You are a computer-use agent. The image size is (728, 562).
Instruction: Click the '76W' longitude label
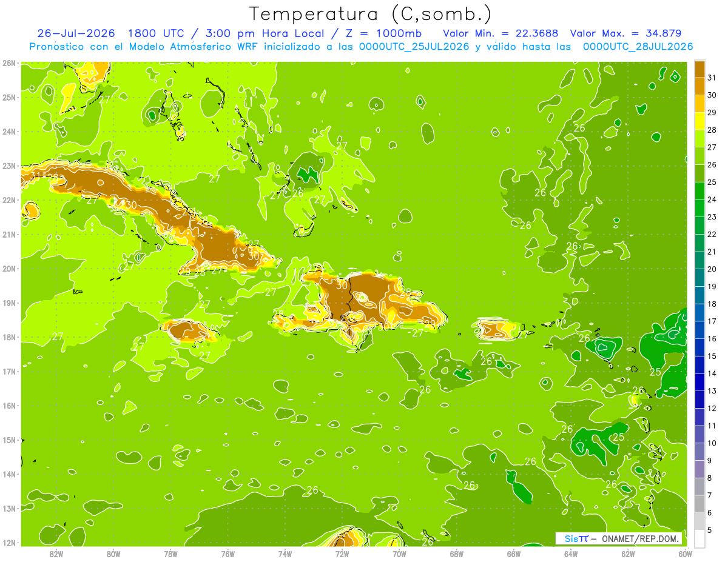pos(228,553)
